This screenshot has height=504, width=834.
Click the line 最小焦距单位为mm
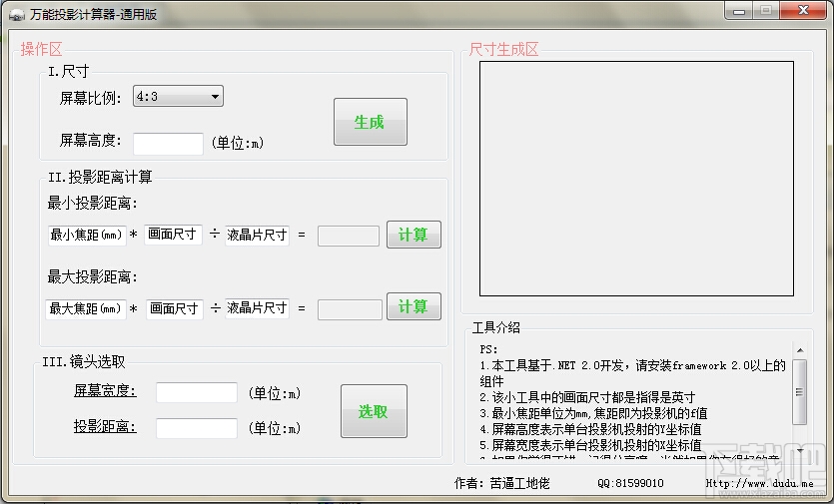(593, 413)
